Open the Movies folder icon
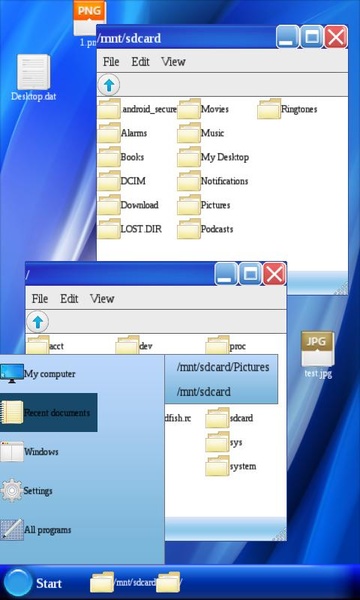The width and height of the screenshot is (360, 600). coord(189,109)
